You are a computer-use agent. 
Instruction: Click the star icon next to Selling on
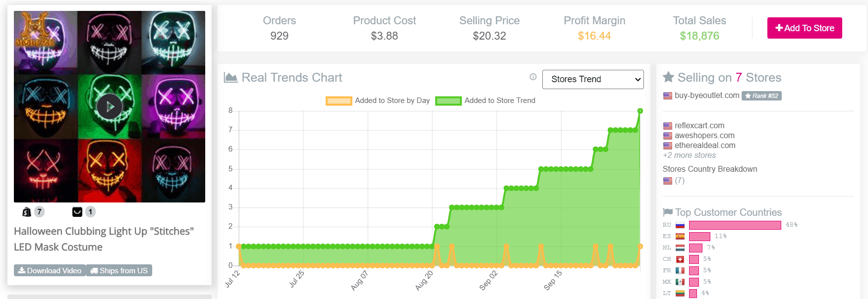pyautogui.click(x=668, y=77)
